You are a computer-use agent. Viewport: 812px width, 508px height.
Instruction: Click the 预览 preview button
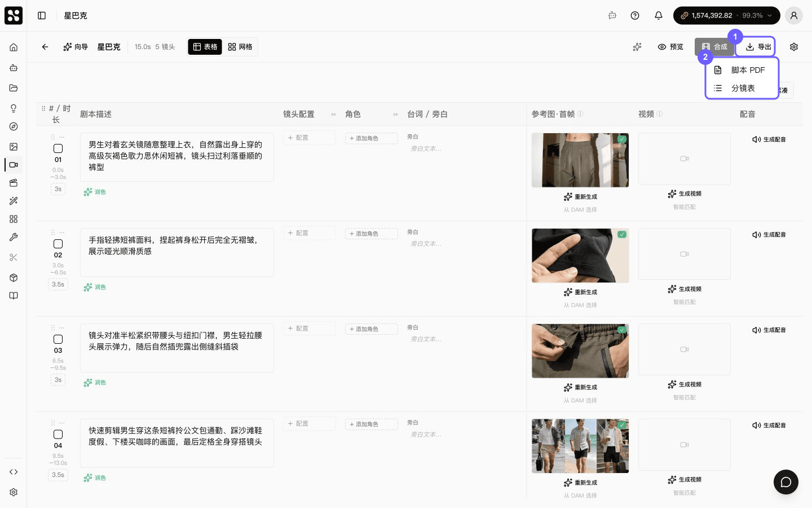coord(670,47)
